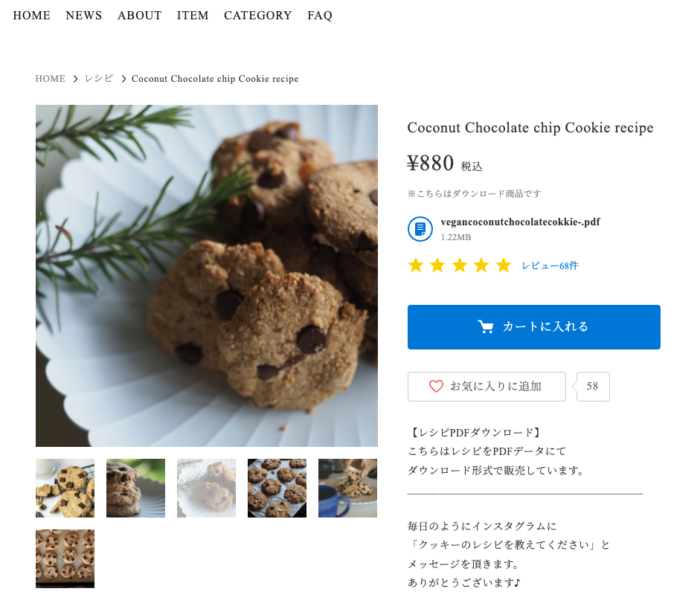Click the blue PDF document icon
This screenshot has width=700, height=606.
click(x=420, y=229)
